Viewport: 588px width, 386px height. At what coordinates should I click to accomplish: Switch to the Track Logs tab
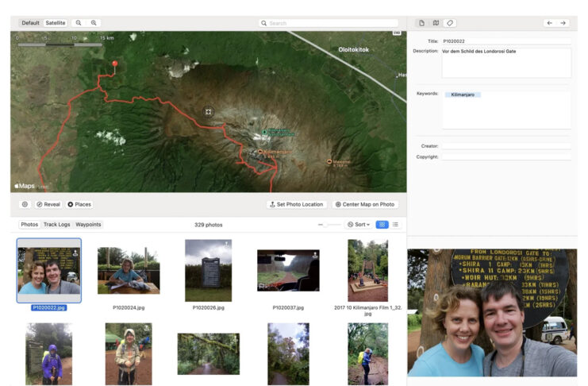point(56,225)
